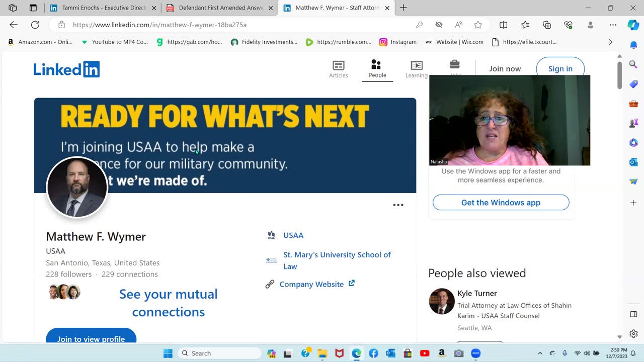This screenshot has width=644, height=362.
Task: Open Zoom from the taskbar
Action: pyautogui.click(x=476, y=353)
